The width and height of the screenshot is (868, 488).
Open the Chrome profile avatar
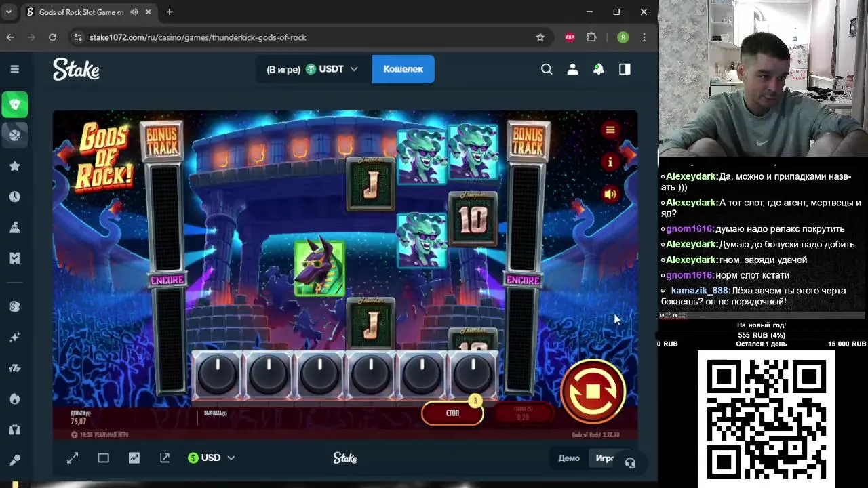pos(623,37)
